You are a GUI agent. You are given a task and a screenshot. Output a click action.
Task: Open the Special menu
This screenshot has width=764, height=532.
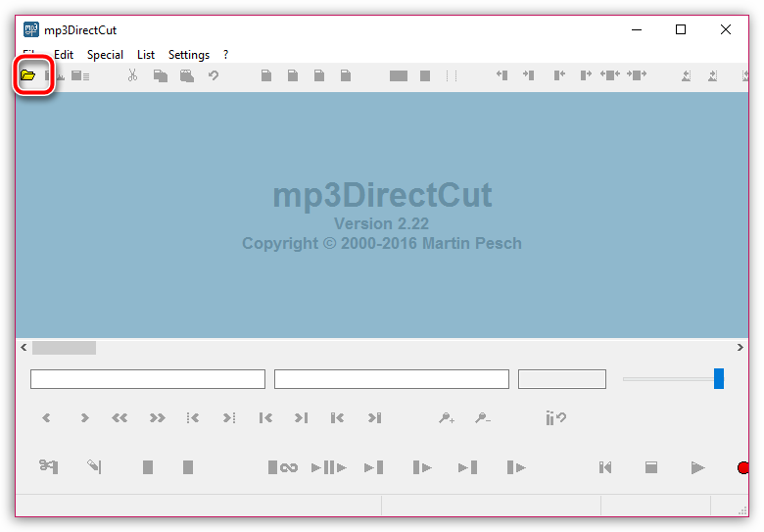pyautogui.click(x=105, y=55)
